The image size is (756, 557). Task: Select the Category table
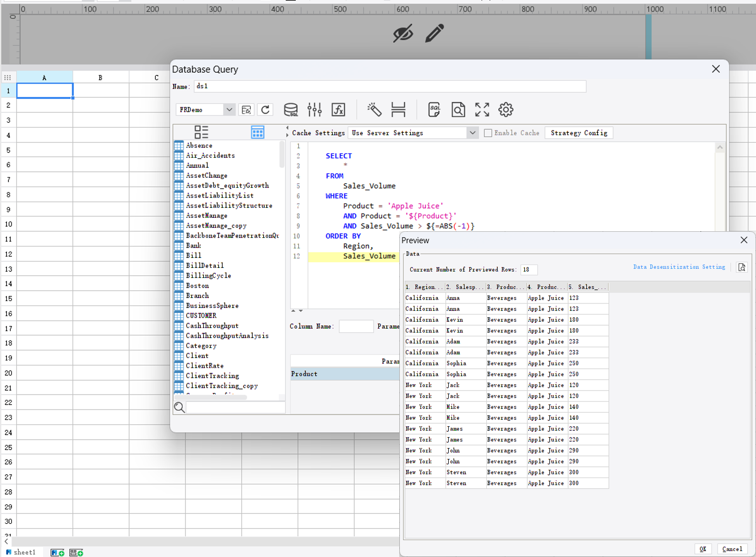[201, 346]
